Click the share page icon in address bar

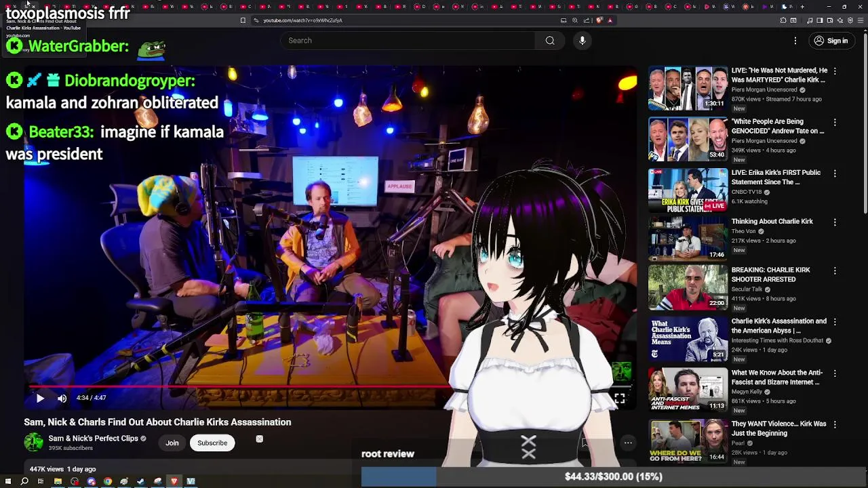(587, 20)
